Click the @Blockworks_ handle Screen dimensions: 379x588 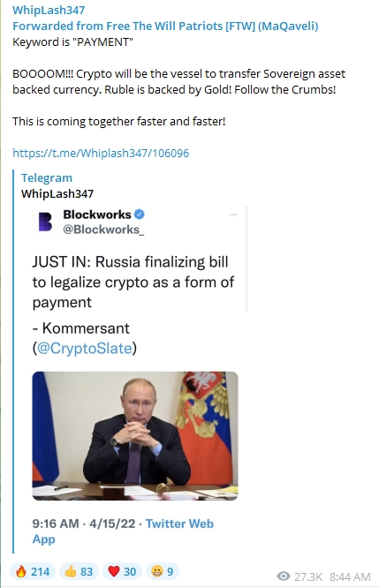coord(103,230)
